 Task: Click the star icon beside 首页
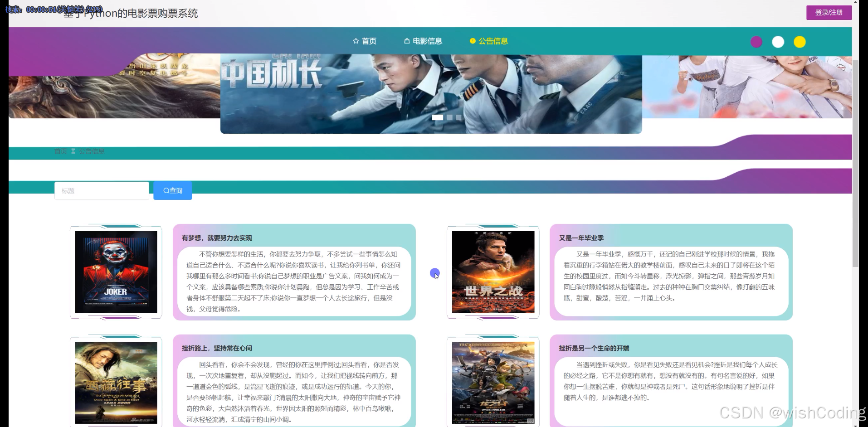point(356,41)
